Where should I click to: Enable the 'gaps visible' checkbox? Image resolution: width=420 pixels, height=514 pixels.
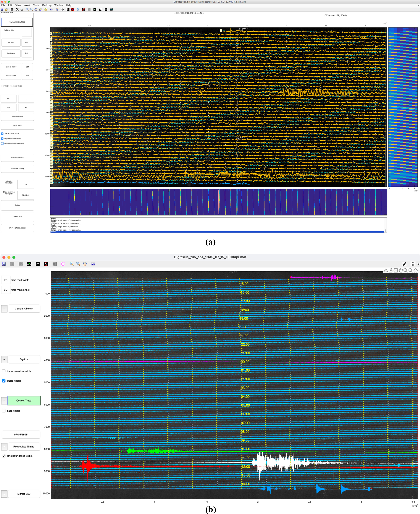pos(4,411)
